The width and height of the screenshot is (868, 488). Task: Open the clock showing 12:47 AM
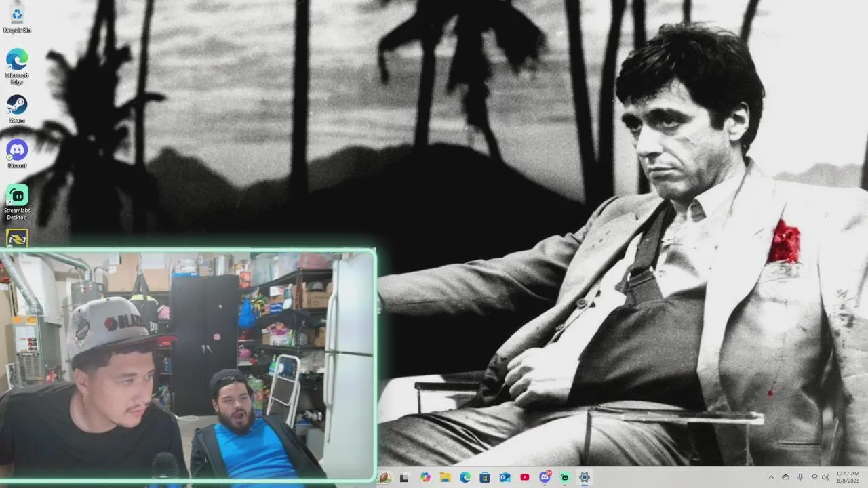point(848,477)
